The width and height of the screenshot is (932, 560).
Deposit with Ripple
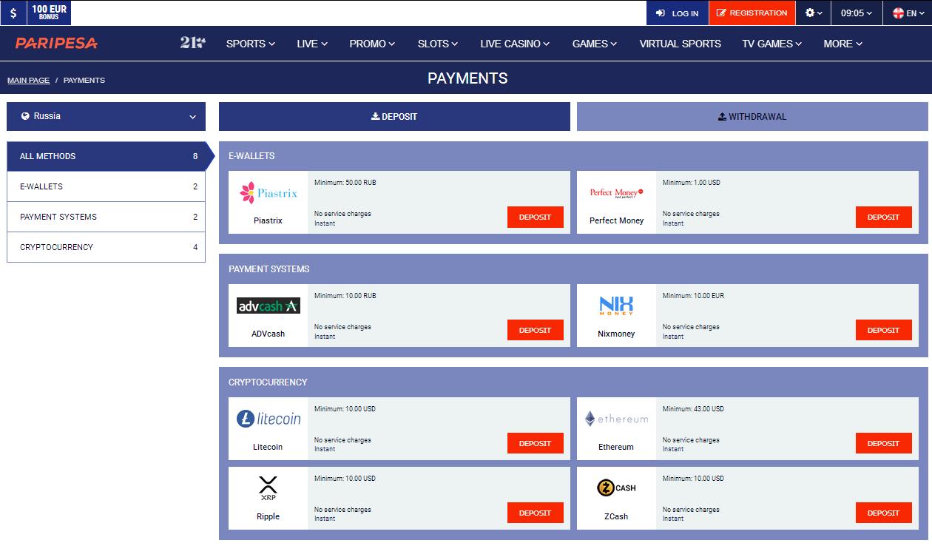point(535,513)
